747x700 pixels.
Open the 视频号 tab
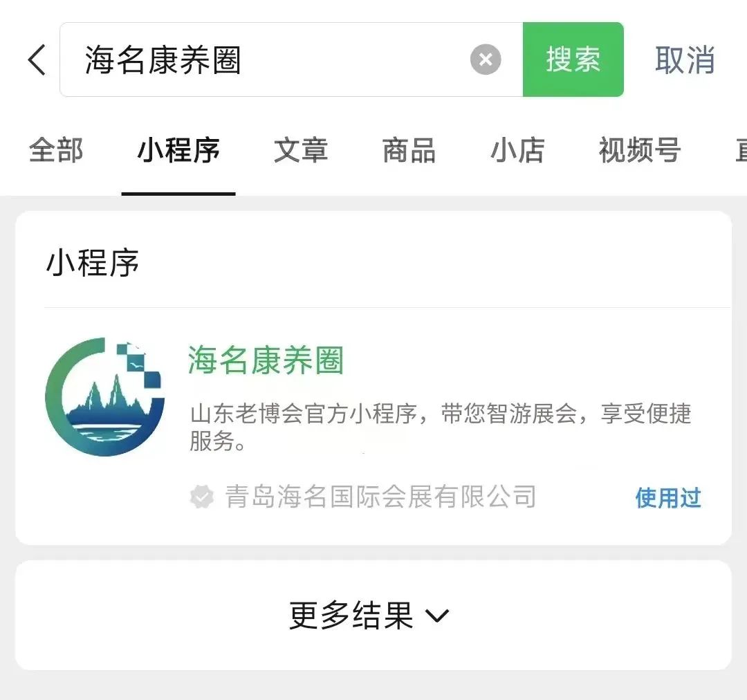pos(640,150)
